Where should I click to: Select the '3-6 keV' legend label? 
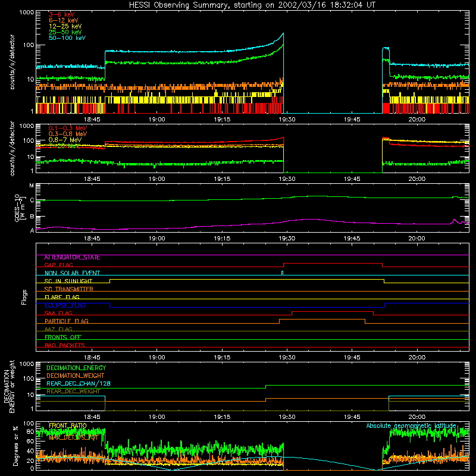(x=61, y=14)
